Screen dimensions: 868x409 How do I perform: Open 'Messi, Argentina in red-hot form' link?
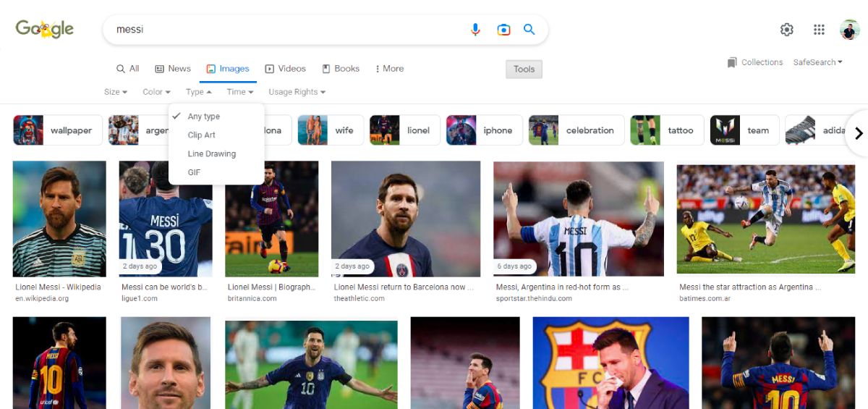click(563, 287)
